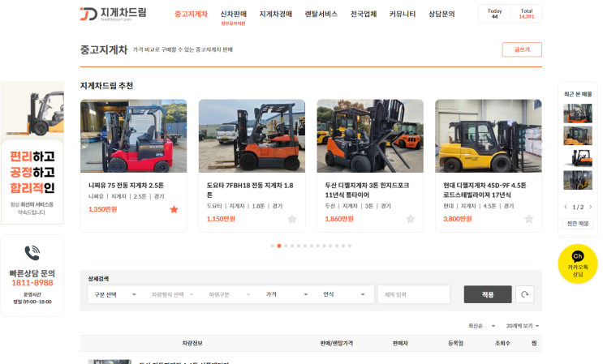
Task: Click the phone quick consult icon
Action: (x=32, y=253)
